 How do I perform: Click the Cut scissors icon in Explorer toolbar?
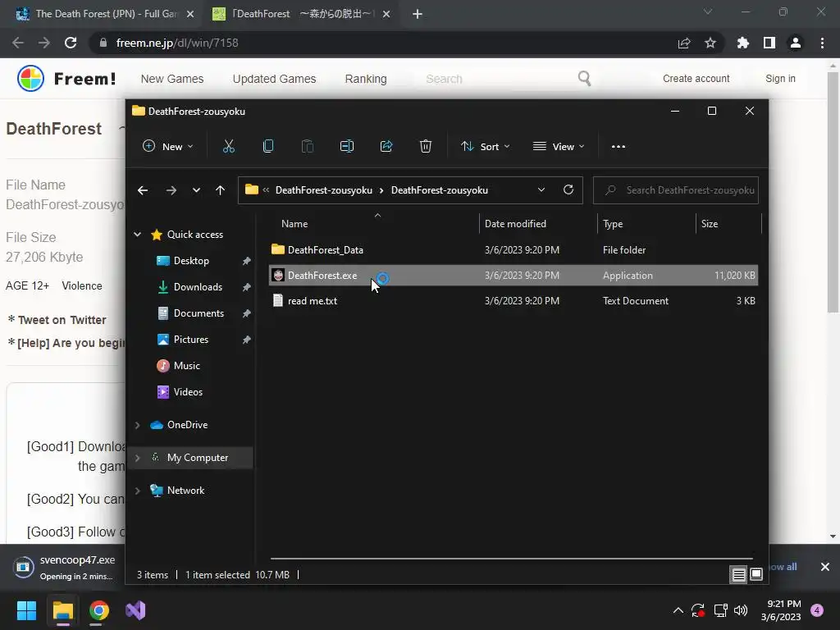pos(229,146)
